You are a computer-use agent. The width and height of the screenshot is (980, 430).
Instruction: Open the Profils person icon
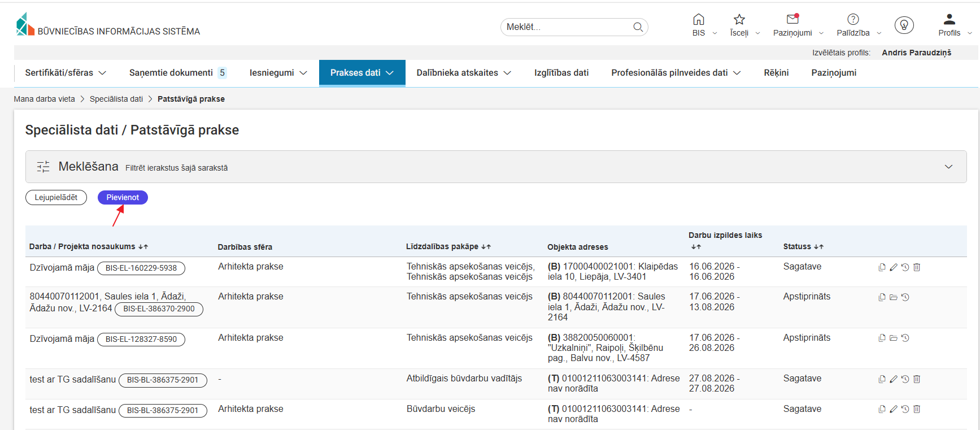point(949,20)
